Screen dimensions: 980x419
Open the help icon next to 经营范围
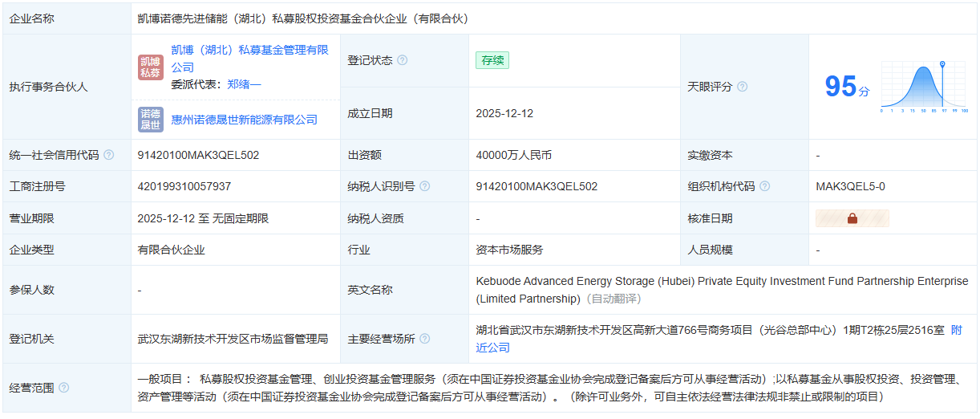click(x=64, y=388)
